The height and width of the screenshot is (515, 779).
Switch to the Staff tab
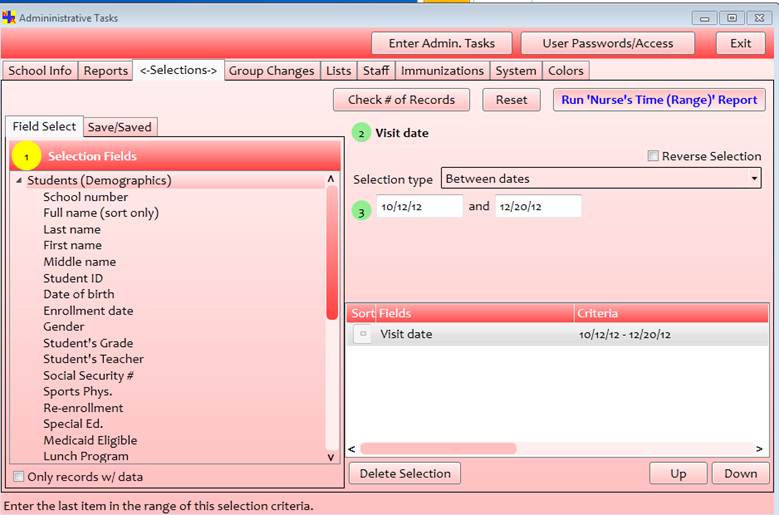point(376,71)
